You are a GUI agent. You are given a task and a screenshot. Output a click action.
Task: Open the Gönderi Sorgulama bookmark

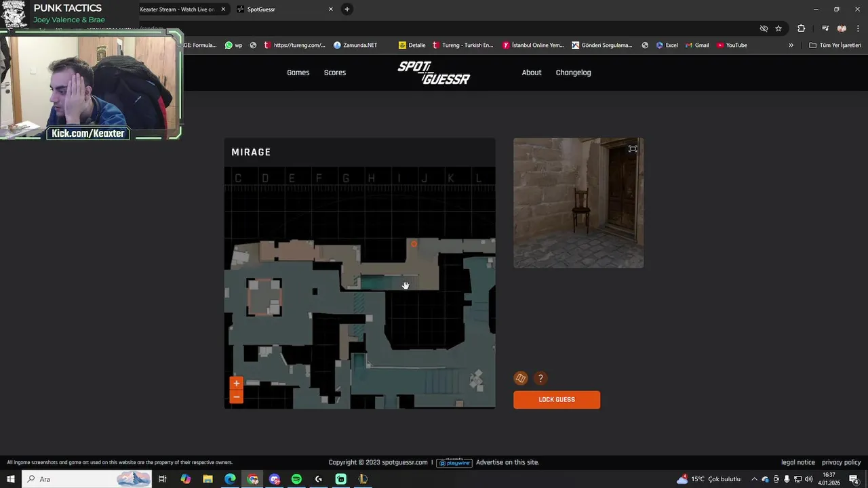[602, 45]
